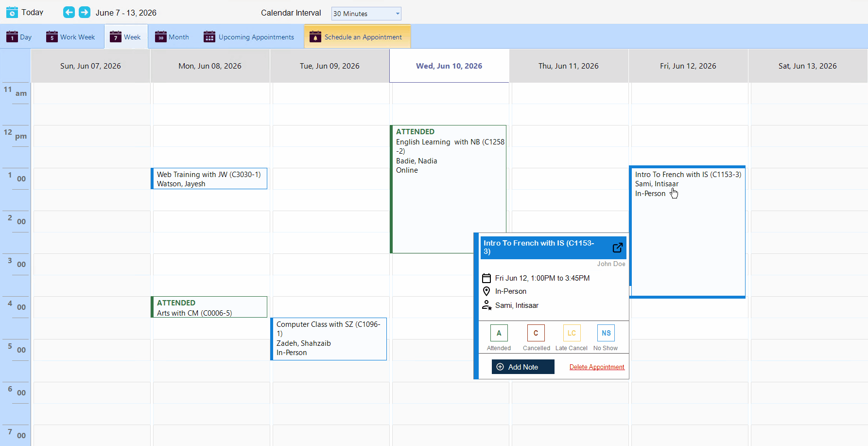868x446 pixels.
Task: Click In-Person location text in popup
Action: pyautogui.click(x=511, y=291)
